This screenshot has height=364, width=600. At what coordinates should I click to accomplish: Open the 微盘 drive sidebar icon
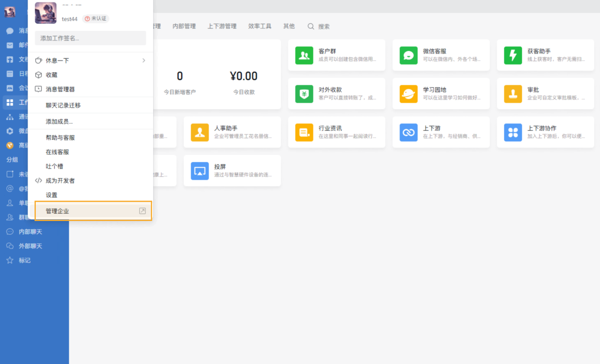click(10, 131)
